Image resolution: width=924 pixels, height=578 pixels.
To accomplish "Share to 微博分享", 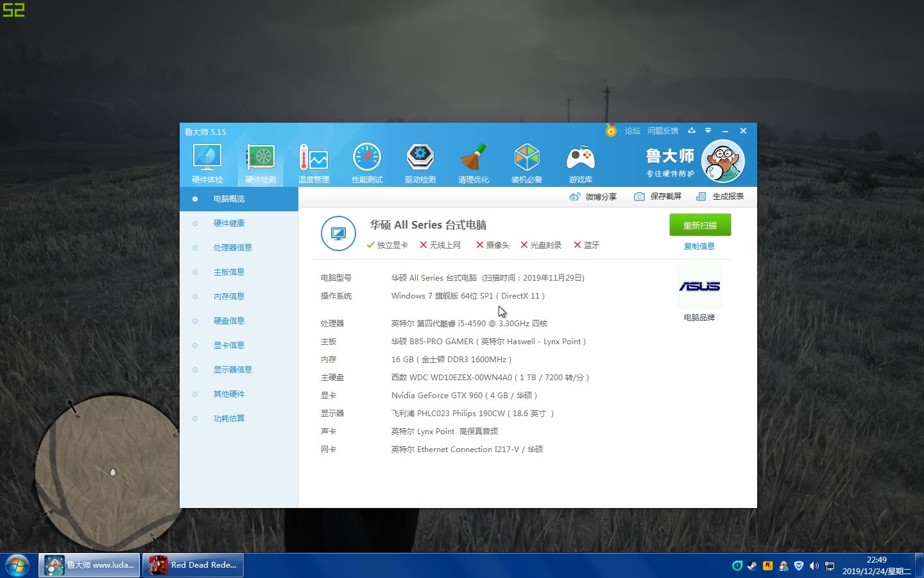I will tap(593, 197).
